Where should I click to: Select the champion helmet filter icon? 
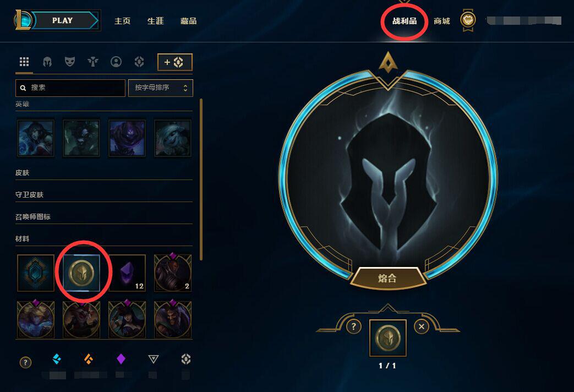(47, 62)
